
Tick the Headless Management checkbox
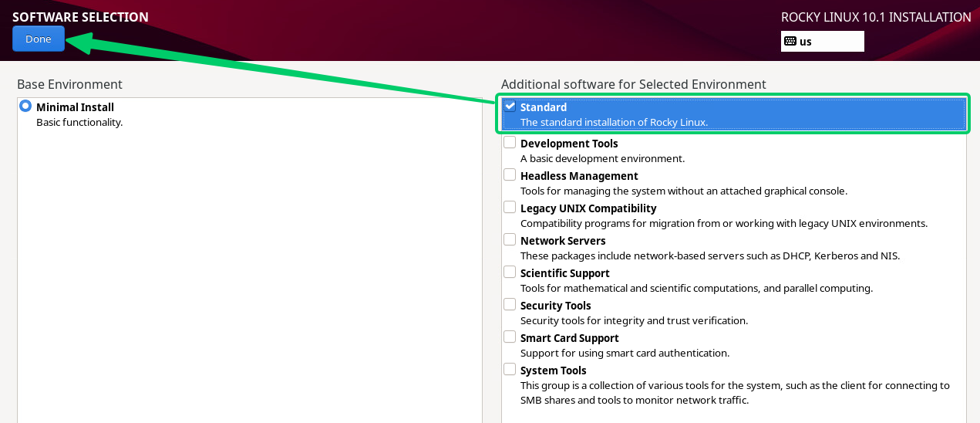pos(510,175)
